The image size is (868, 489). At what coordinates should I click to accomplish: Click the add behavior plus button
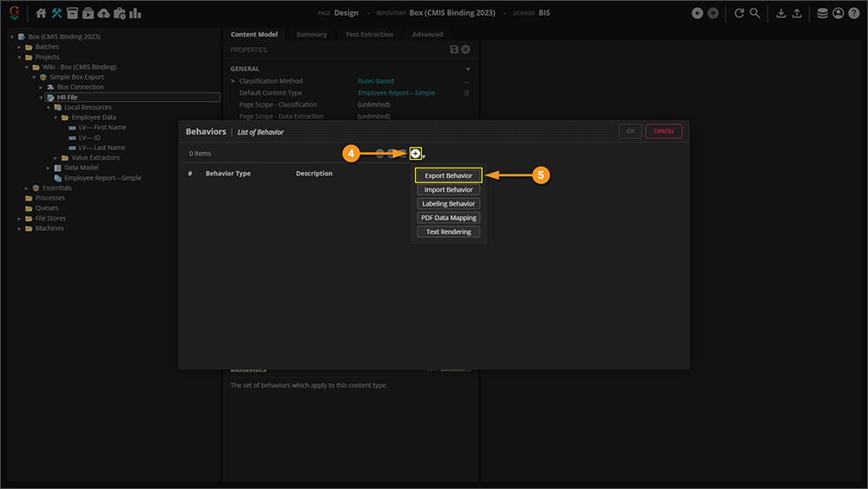point(416,154)
